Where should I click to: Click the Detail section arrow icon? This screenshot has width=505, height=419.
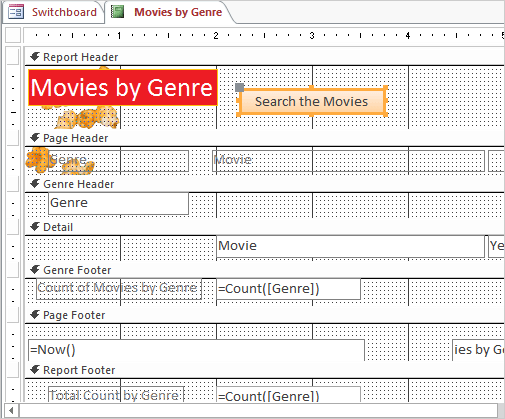click(35, 227)
